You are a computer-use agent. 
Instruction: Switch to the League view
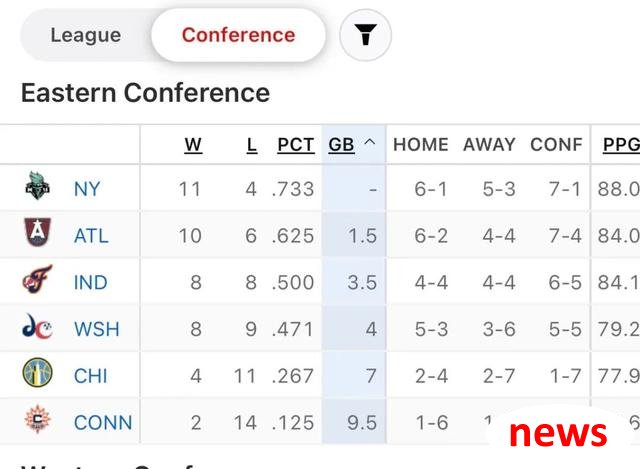[86, 35]
